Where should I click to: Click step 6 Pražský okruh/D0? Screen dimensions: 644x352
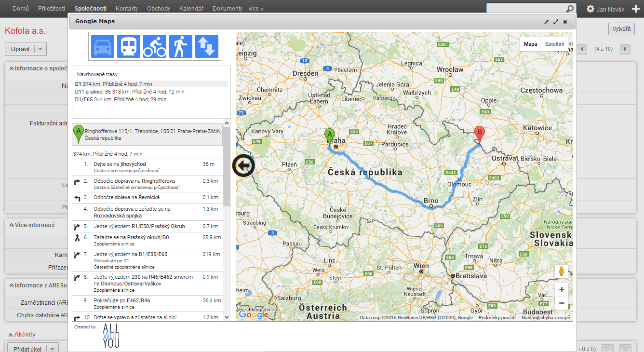click(148, 240)
